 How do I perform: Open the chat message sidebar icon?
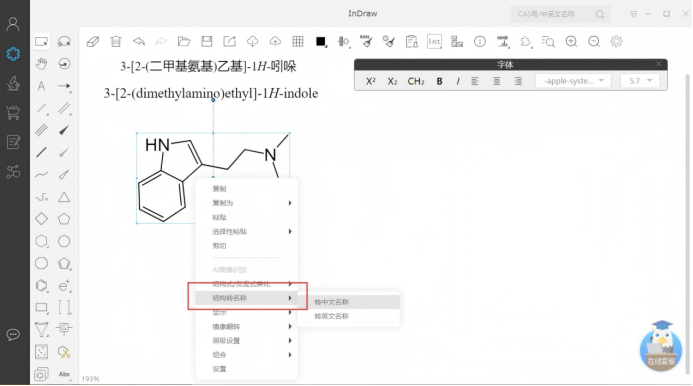[13, 335]
